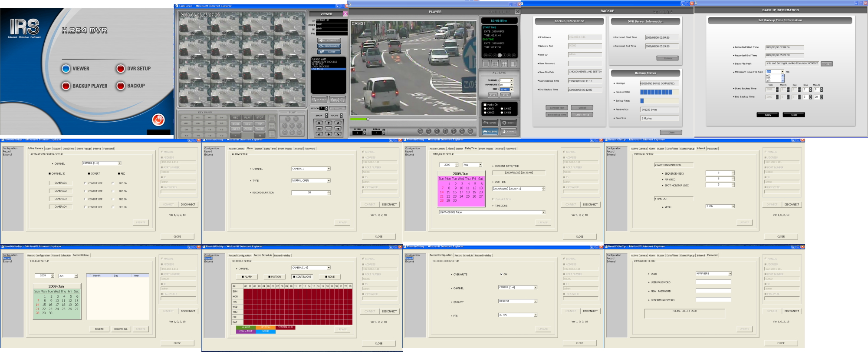The width and height of the screenshot is (868, 352).
Task: Open AVI Save CHANNEL dropdown
Action: pos(511,80)
